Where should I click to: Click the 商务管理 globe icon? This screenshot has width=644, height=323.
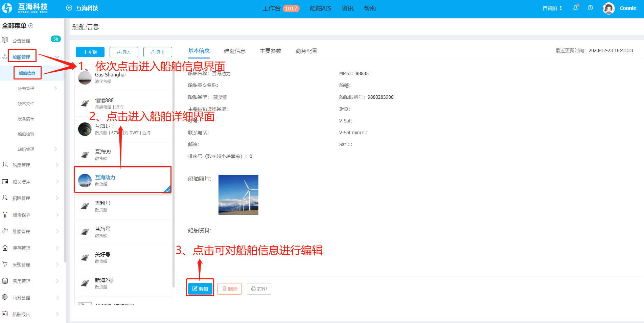pyautogui.click(x=5, y=297)
